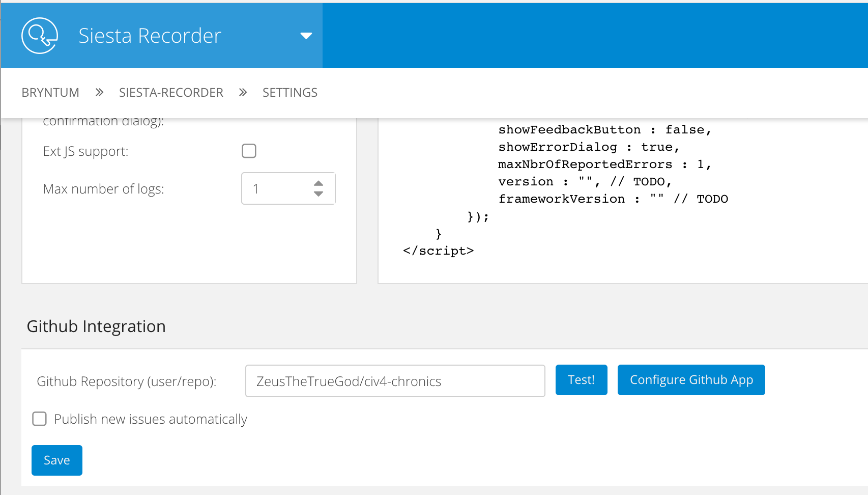The image size is (868, 495).
Task: Increase Max number of logs value
Action: point(319,183)
